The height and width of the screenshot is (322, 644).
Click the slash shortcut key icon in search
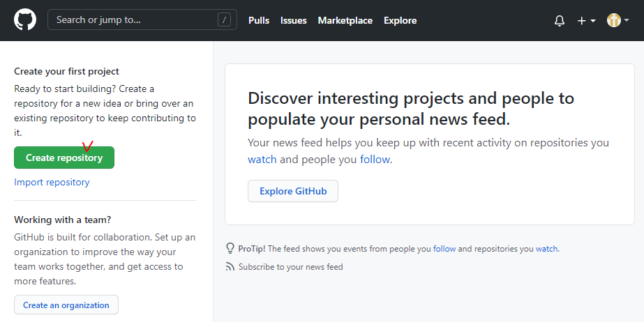point(224,20)
